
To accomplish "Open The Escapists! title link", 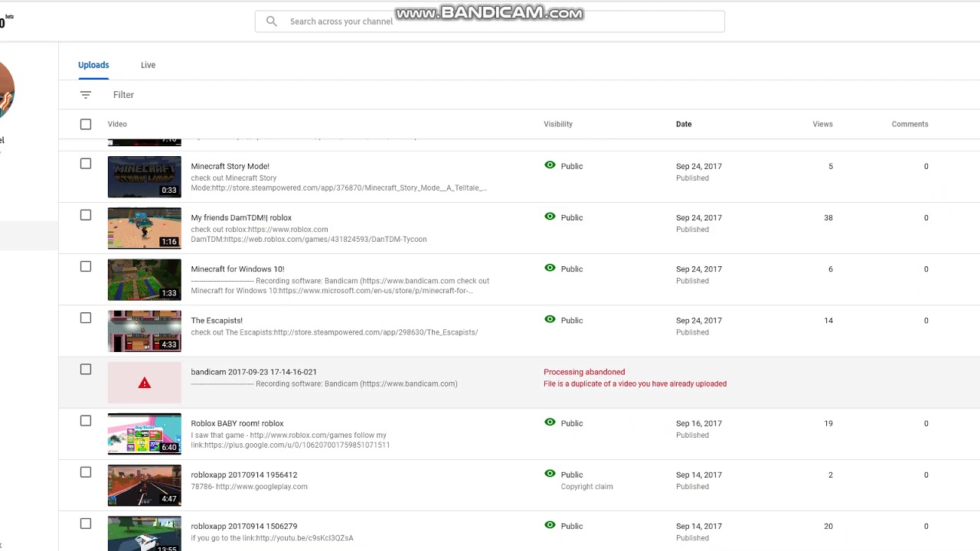I will (x=217, y=320).
